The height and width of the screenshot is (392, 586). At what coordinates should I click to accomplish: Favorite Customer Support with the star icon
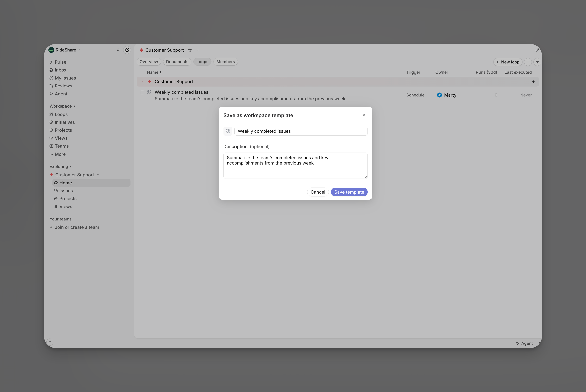tap(190, 50)
